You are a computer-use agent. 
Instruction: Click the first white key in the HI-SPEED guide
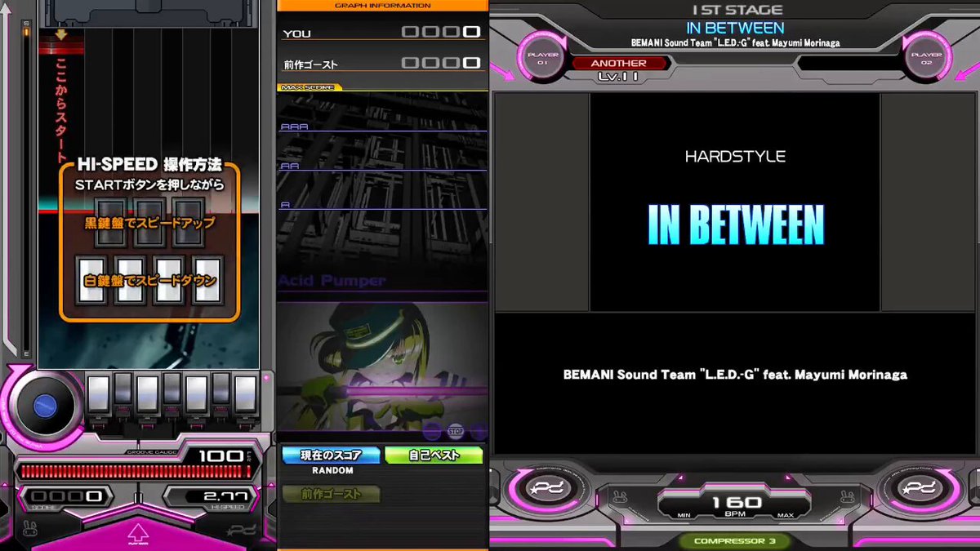91,280
